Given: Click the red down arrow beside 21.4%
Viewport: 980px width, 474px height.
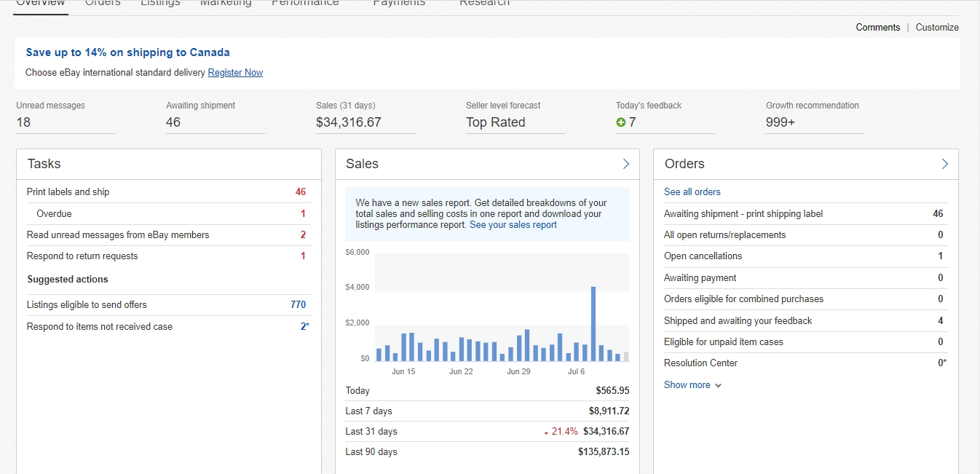Looking at the screenshot, I should pos(546,432).
